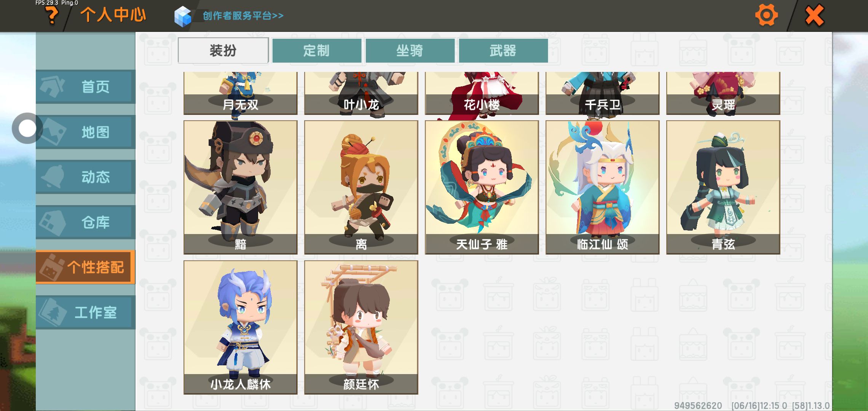The width and height of the screenshot is (868, 411).
Task: Switch to the 坐骑 tab
Action: click(410, 51)
